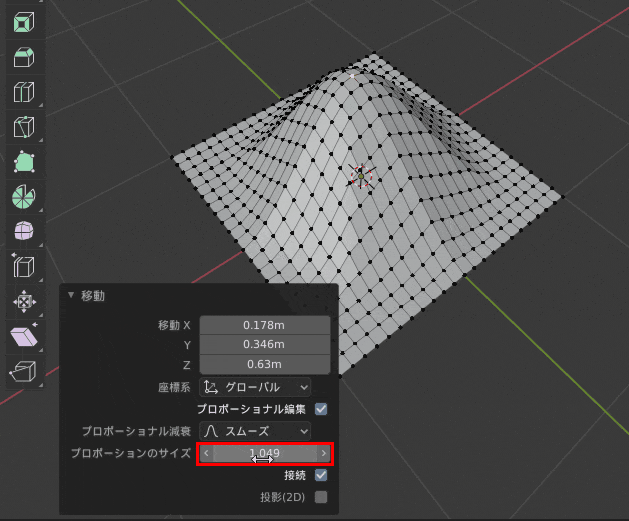Toggle the 接続 checkbox

pos(321,475)
